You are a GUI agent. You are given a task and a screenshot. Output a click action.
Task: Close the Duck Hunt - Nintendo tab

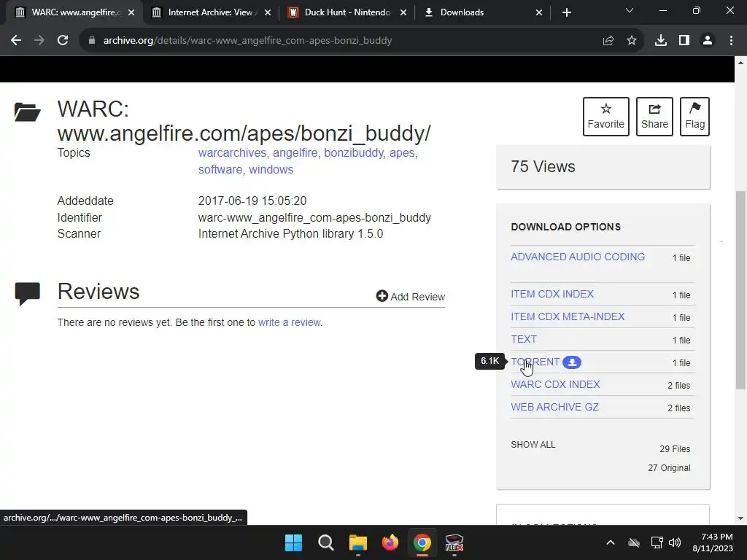coord(403,12)
